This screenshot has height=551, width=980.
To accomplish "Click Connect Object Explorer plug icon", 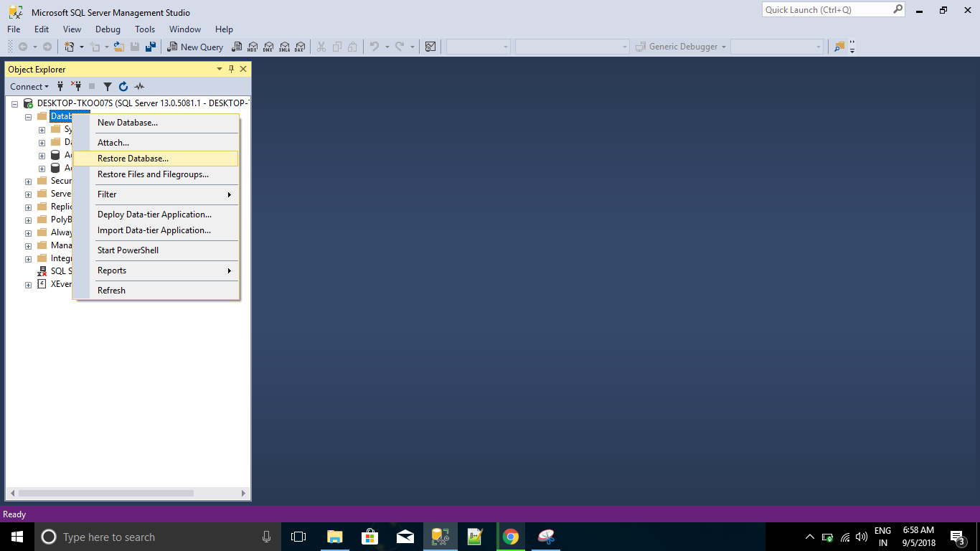I will (60, 86).
